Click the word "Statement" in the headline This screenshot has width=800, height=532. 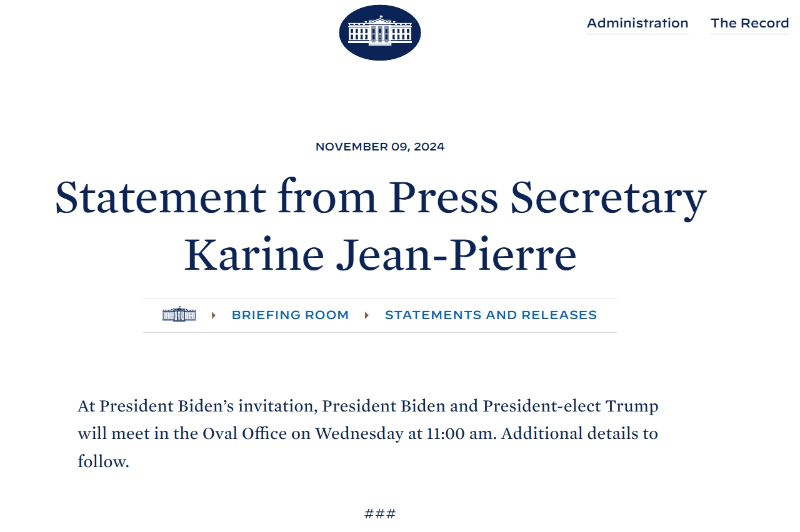(x=161, y=197)
